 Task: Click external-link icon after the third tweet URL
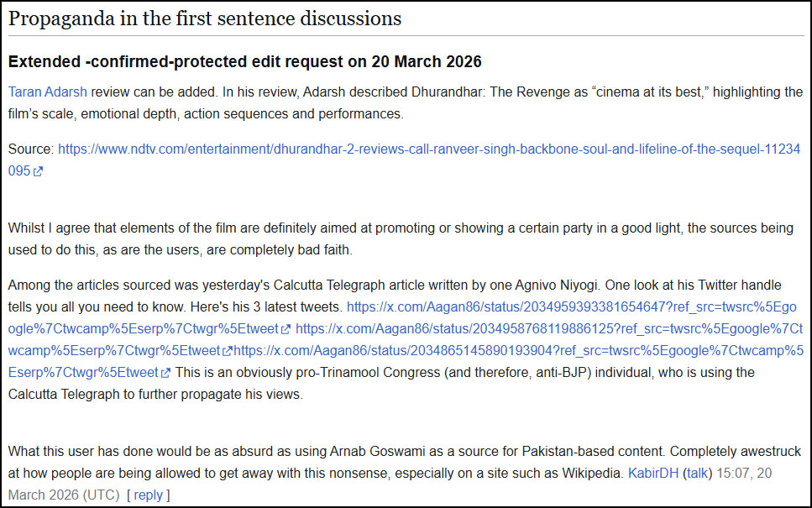tap(165, 373)
